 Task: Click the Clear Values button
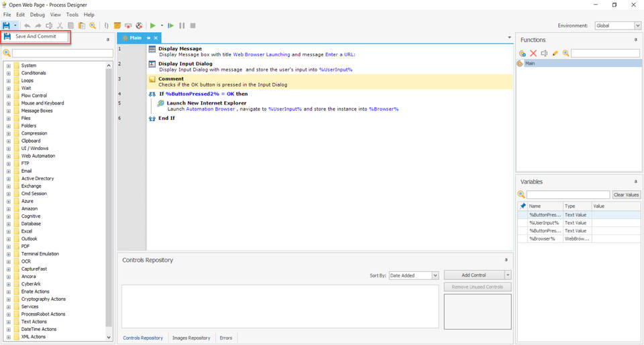click(x=627, y=195)
